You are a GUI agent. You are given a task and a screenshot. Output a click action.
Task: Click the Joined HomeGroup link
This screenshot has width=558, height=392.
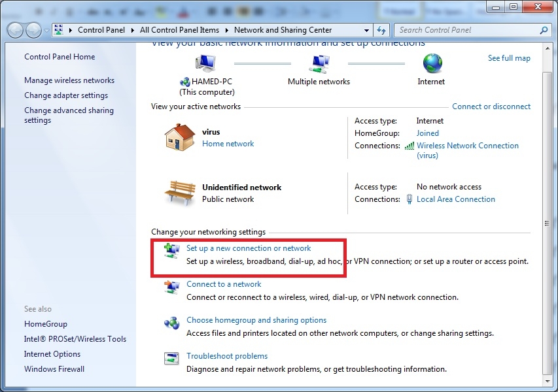[x=428, y=133]
